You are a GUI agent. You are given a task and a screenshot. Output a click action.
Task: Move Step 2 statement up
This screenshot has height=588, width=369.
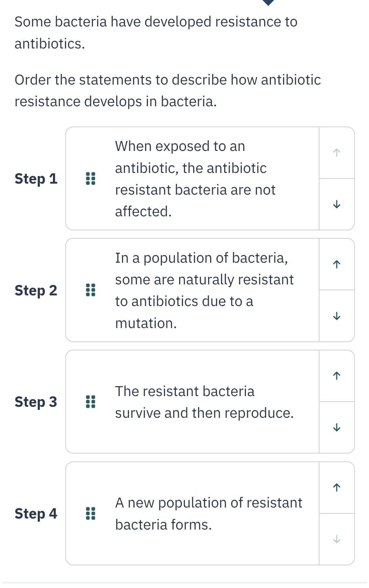[x=337, y=264]
